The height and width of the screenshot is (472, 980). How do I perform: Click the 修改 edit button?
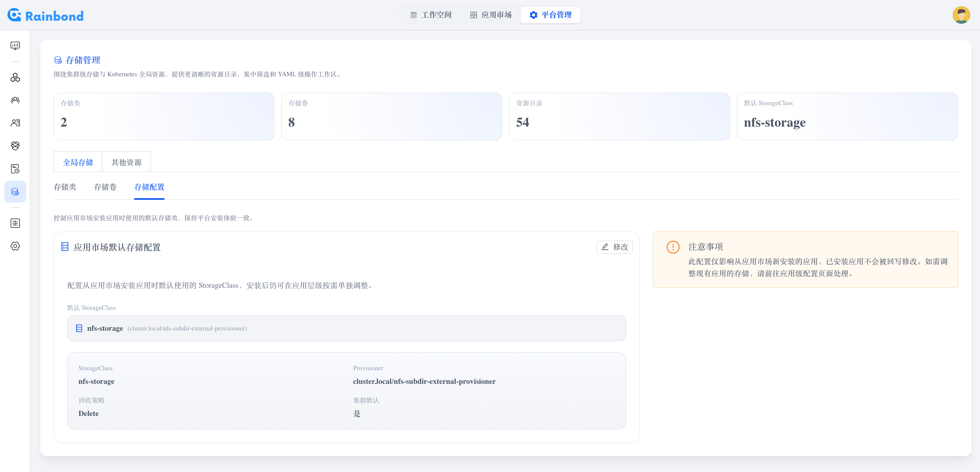point(614,247)
